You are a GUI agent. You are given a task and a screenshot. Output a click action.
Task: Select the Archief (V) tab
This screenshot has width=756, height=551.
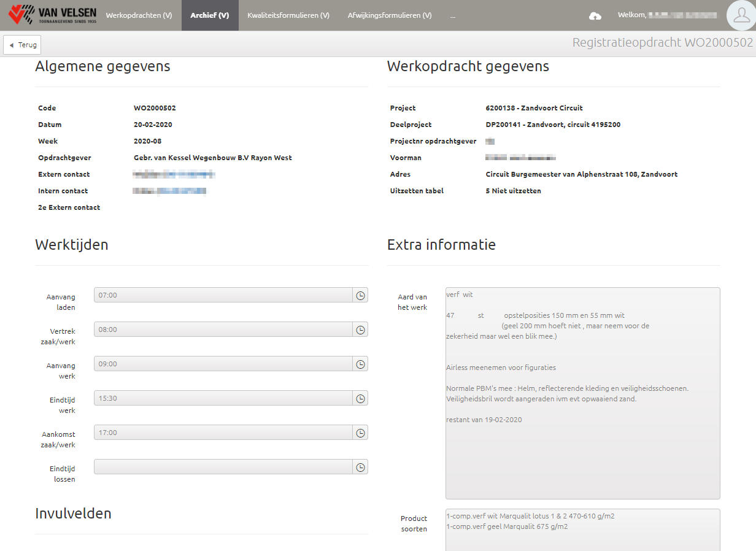tap(210, 15)
